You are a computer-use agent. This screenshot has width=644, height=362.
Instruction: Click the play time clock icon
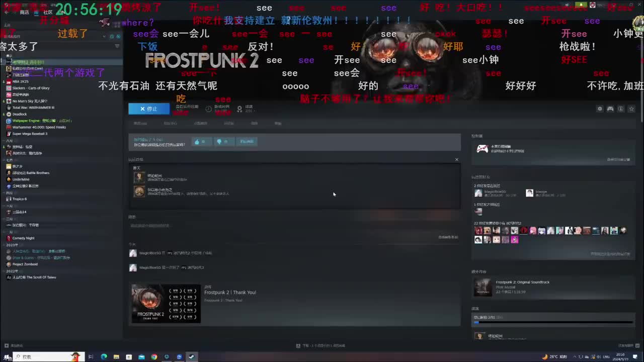tap(208, 109)
